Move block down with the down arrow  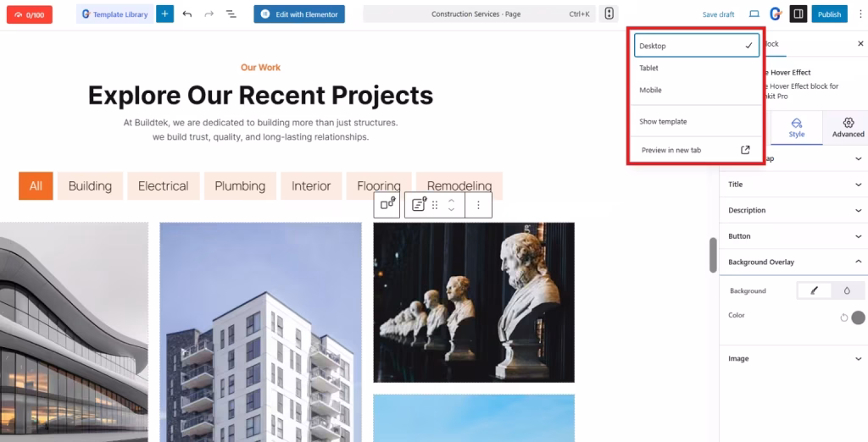coord(451,210)
